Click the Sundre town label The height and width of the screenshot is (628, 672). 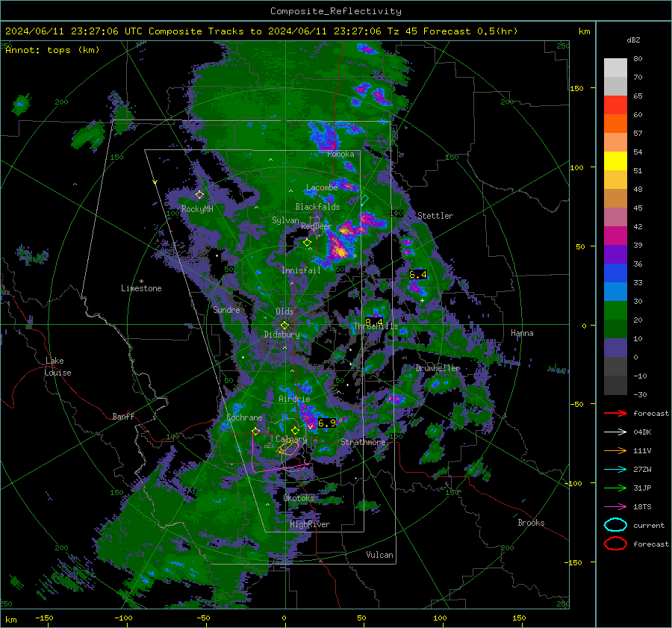(226, 309)
